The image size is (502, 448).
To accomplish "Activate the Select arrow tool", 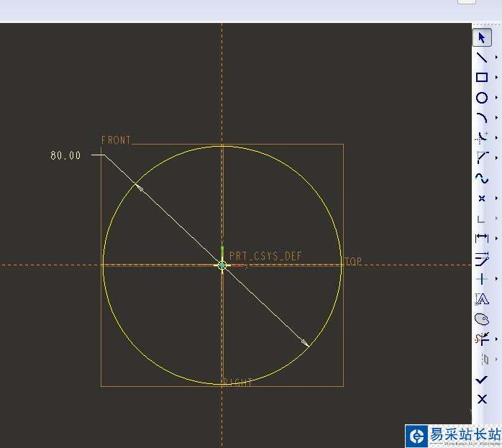I will tap(482, 38).
